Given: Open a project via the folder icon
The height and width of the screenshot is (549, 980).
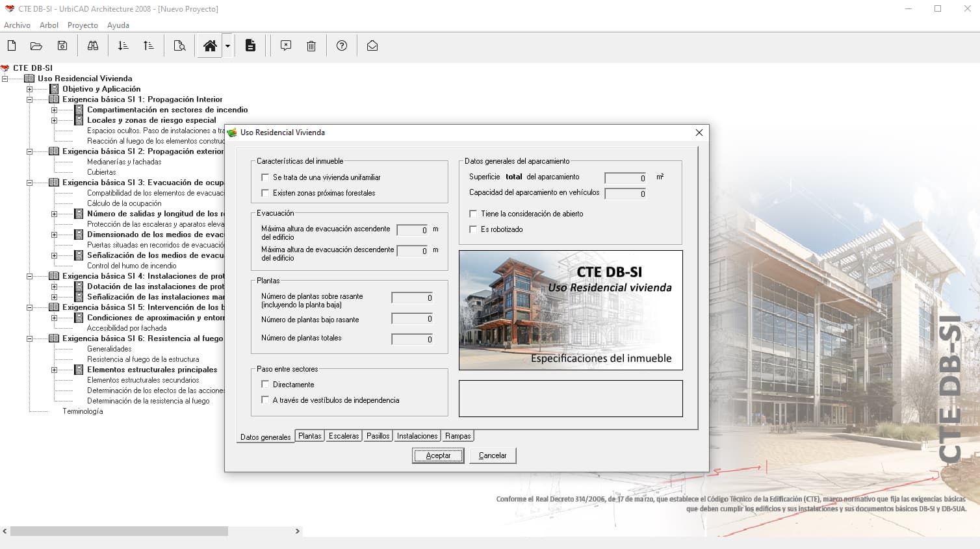Looking at the screenshot, I should click(x=36, y=45).
